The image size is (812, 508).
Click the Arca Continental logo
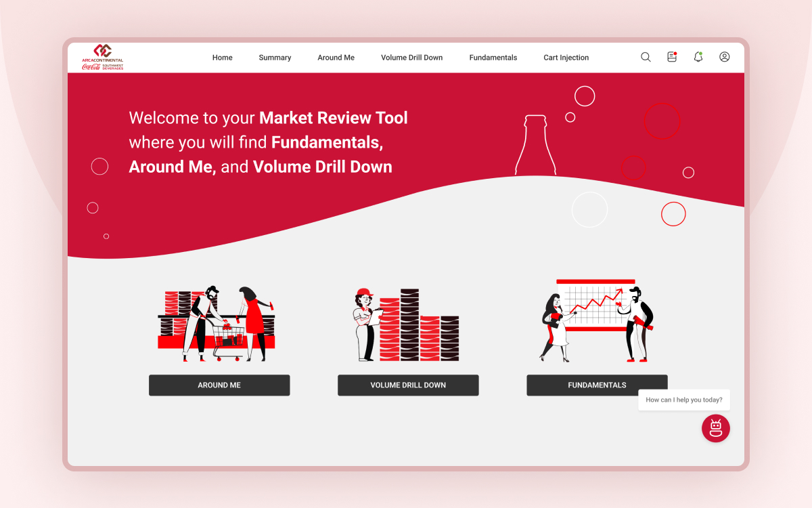pyautogui.click(x=103, y=58)
